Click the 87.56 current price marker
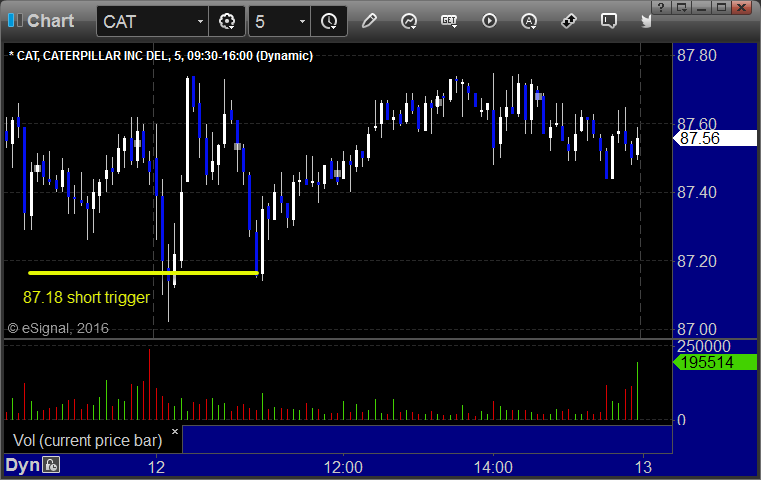Viewport: 761px width, 480px height. pos(714,138)
